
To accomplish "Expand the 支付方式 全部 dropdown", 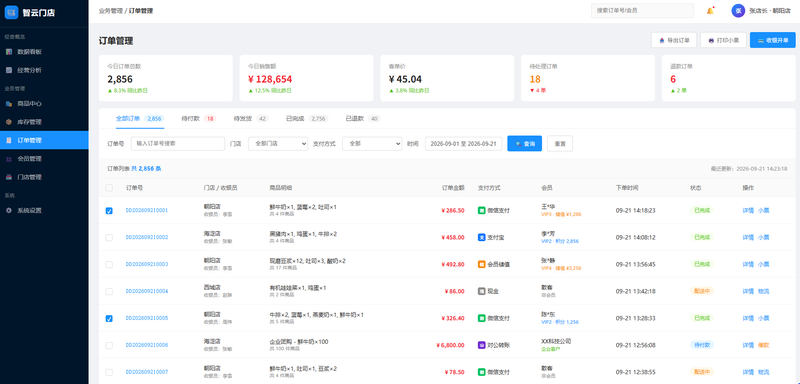I will click(x=372, y=144).
